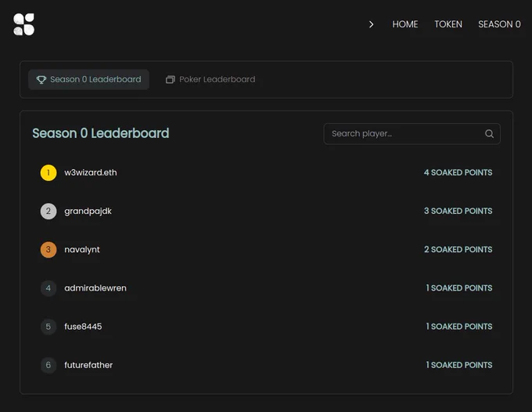Open player futurefather

tap(88, 365)
